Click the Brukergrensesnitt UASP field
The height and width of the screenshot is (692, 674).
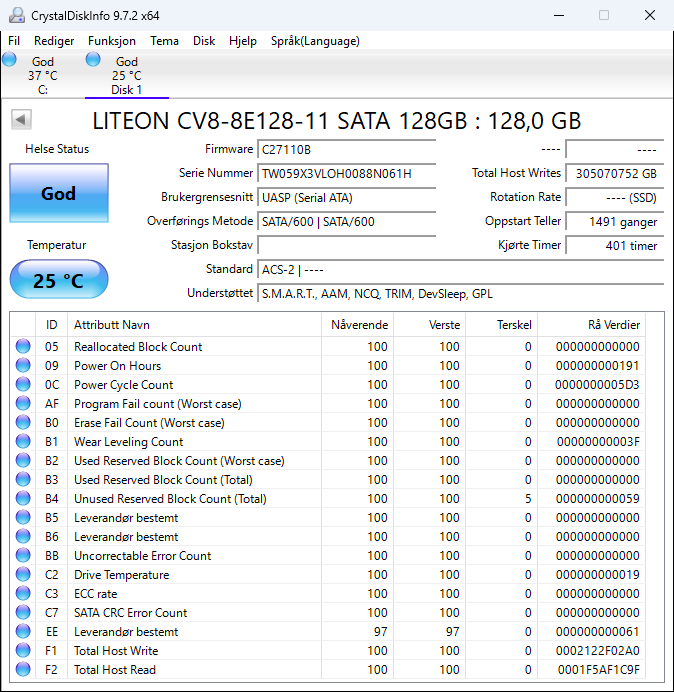point(346,197)
